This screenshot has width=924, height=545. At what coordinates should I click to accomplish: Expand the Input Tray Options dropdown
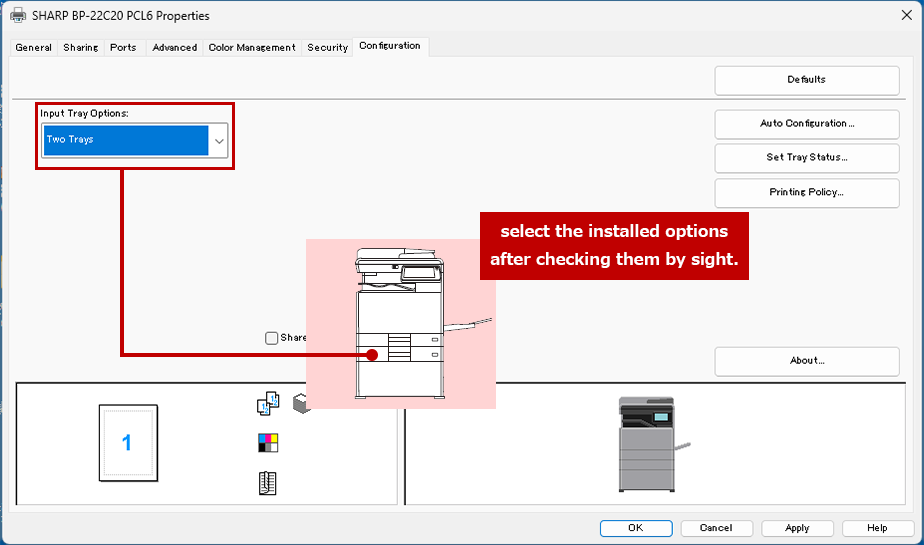click(x=219, y=141)
